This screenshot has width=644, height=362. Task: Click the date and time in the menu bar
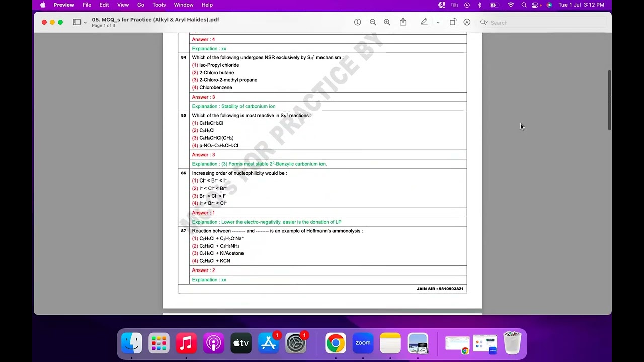[581, 5]
